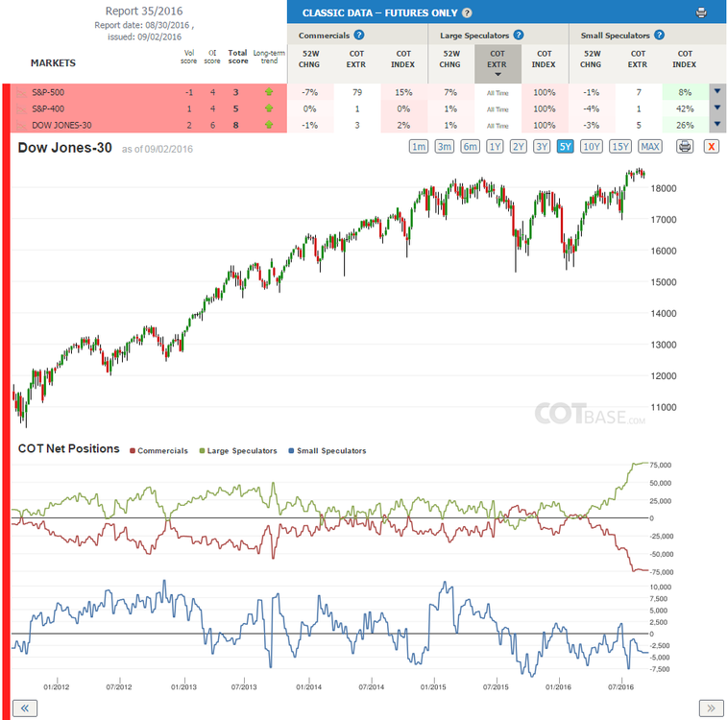The width and height of the screenshot is (728, 720).
Task: Click the Report 35/2016 heading
Action: pyautogui.click(x=144, y=11)
